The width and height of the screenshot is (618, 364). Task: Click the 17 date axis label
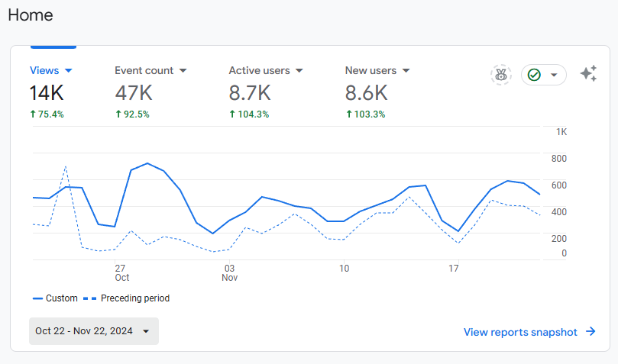pyautogui.click(x=454, y=269)
